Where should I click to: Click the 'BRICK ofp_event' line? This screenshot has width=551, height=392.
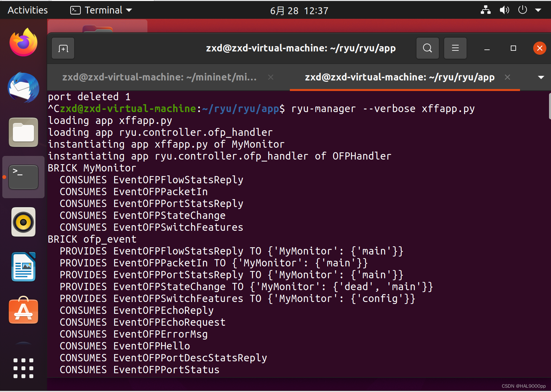coord(92,239)
